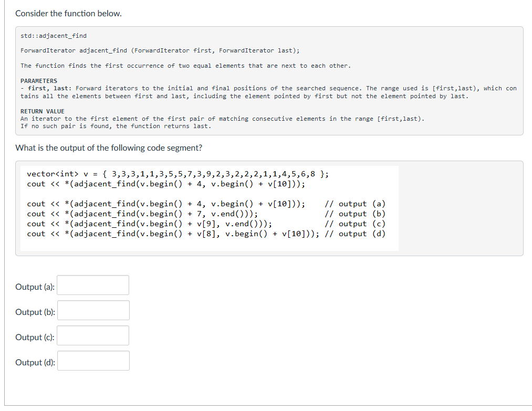The image size is (532, 411).
Task: Click the 'tains all the elements between first' line
Action: click(x=244, y=96)
